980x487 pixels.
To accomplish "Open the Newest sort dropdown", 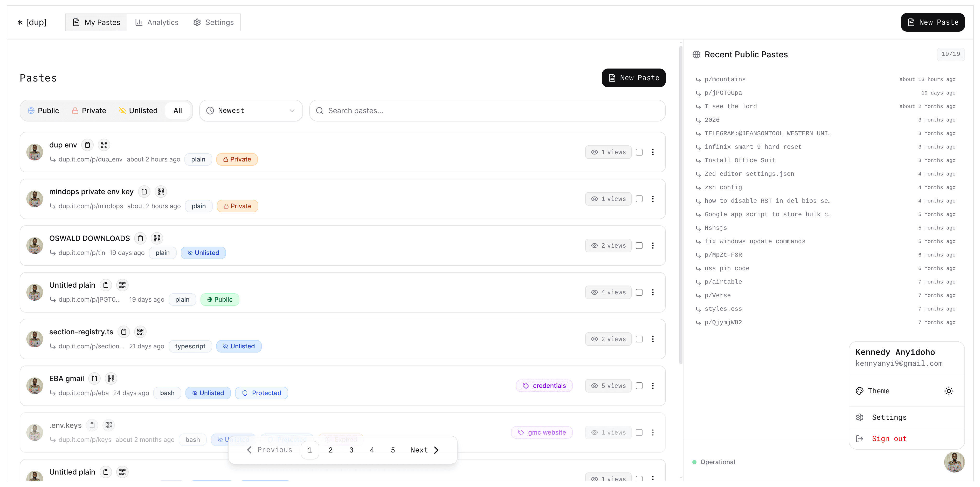I will (x=251, y=110).
